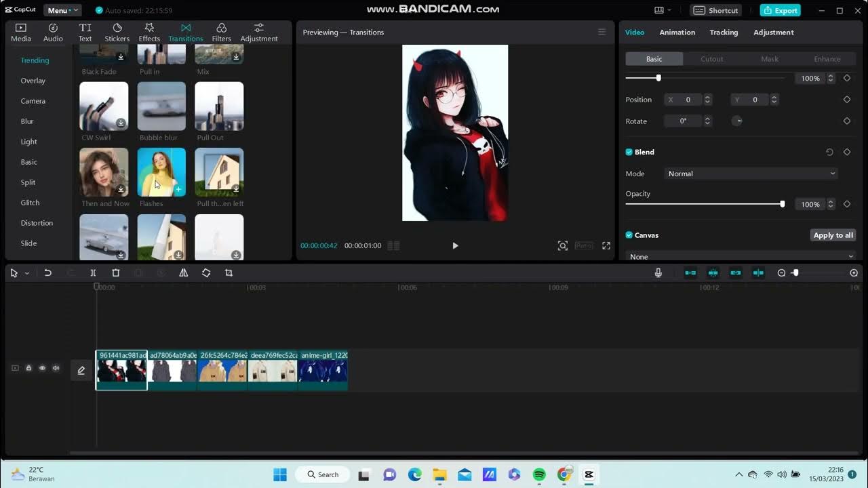Select the Cutout sub-tab

point(711,59)
